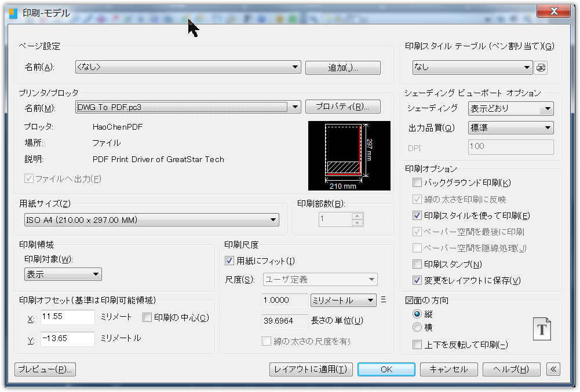Image resolution: width=580 pixels, height=392 pixels.
Task: Increase 印刷部数 with the up arrow
Action: pos(357,216)
